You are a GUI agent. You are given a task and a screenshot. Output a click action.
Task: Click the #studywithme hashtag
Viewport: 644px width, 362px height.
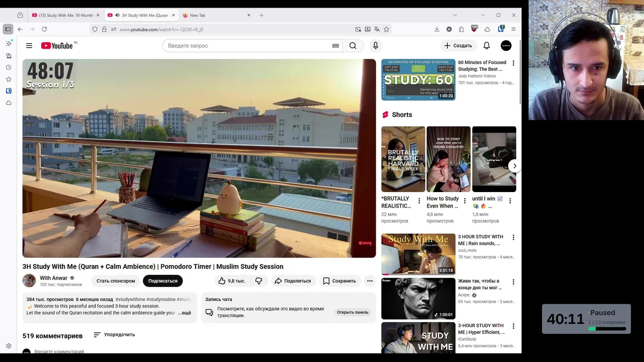(130, 300)
